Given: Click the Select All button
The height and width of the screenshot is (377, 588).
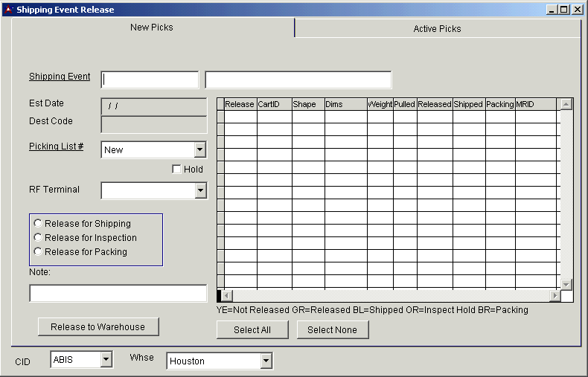Looking at the screenshot, I should (252, 330).
